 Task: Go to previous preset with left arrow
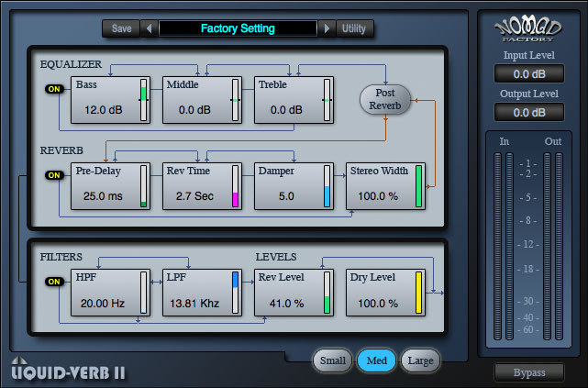coord(150,28)
